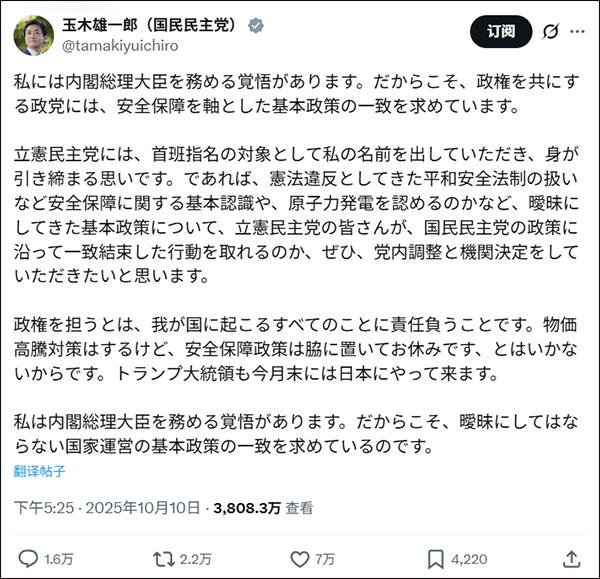Click the 7万 like count
The image size is (600, 579).
click(324, 558)
